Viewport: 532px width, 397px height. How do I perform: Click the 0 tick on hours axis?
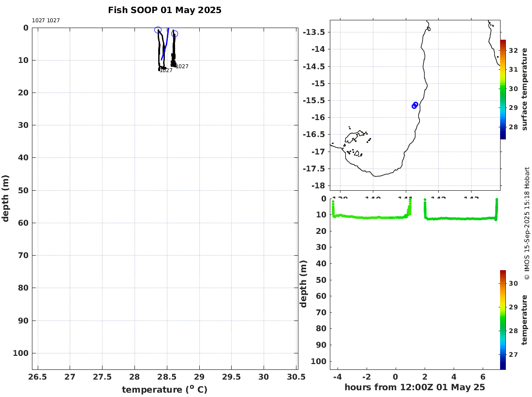pyautogui.click(x=395, y=377)
